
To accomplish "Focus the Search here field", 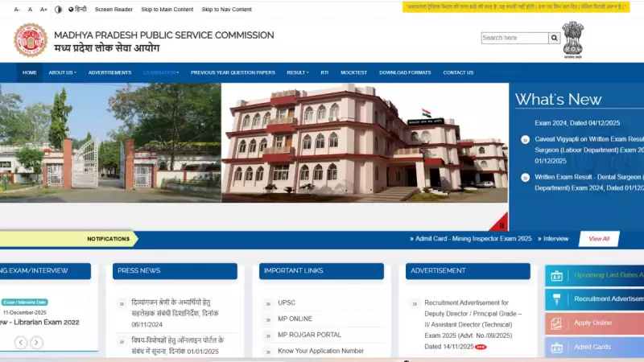I will pyautogui.click(x=514, y=38).
